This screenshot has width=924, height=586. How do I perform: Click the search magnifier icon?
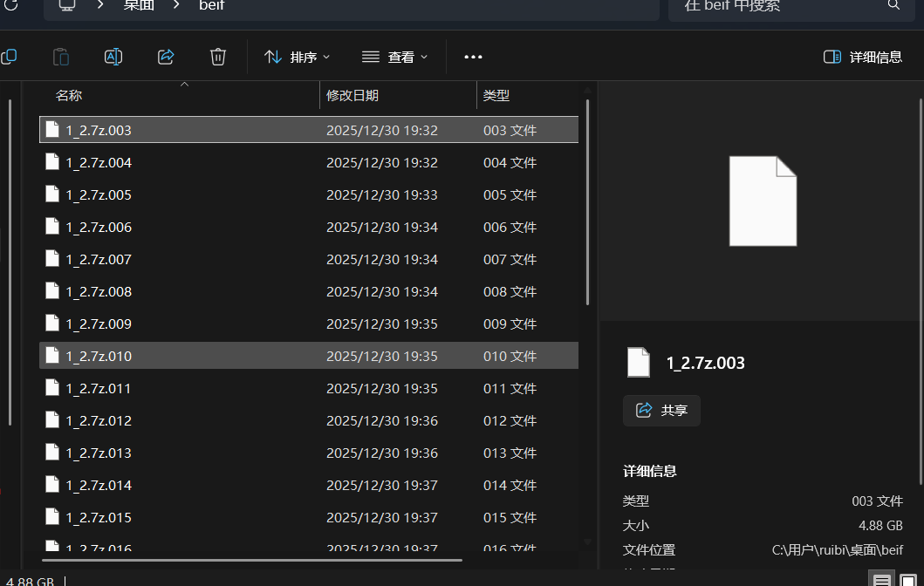tap(893, 5)
